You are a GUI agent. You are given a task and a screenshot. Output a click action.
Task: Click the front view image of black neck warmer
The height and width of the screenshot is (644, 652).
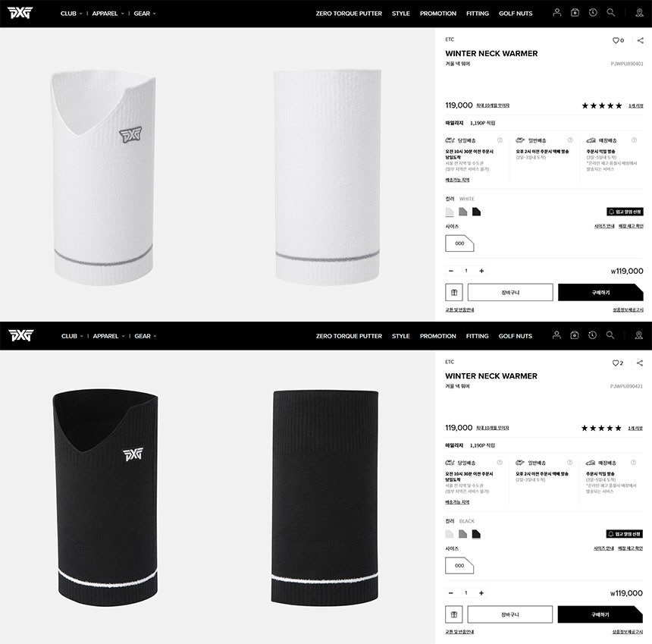(x=105, y=497)
